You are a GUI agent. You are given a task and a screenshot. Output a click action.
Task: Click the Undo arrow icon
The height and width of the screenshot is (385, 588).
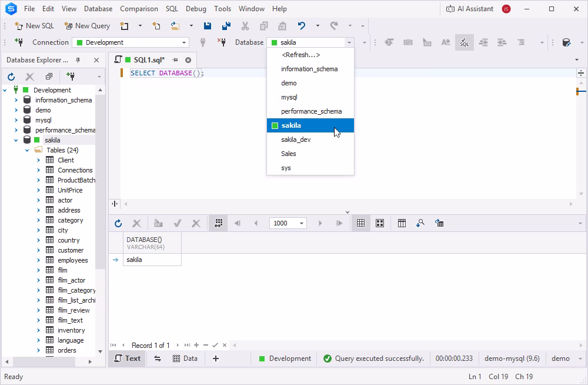[x=302, y=26]
